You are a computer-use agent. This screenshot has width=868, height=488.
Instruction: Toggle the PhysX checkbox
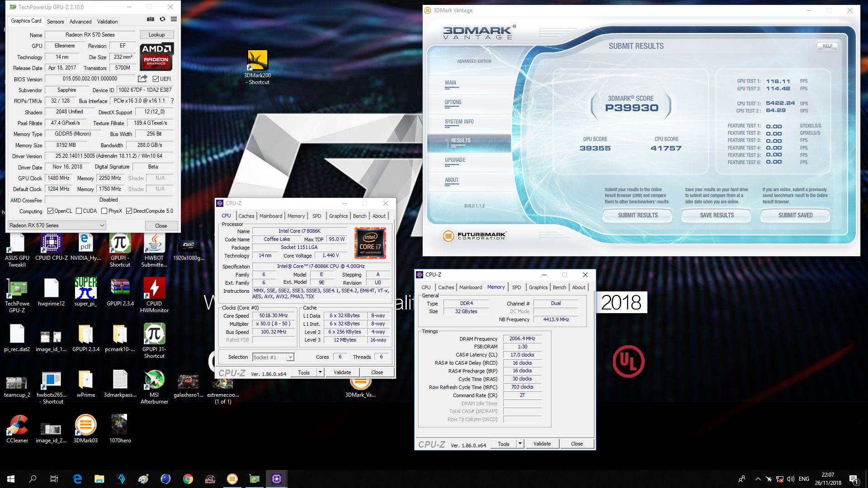click(104, 211)
